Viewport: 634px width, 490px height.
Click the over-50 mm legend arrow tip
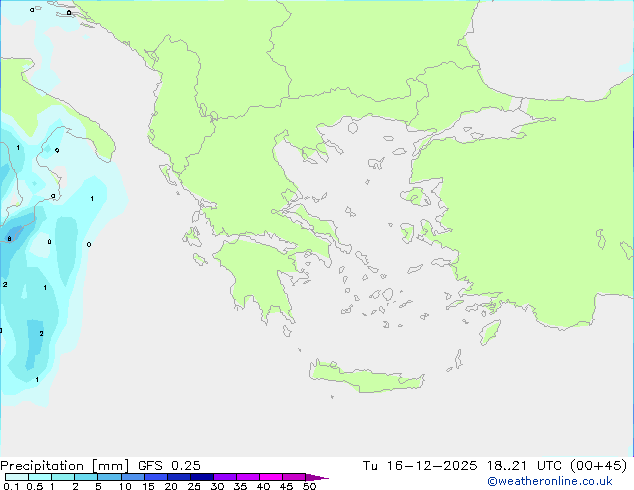coord(317,477)
